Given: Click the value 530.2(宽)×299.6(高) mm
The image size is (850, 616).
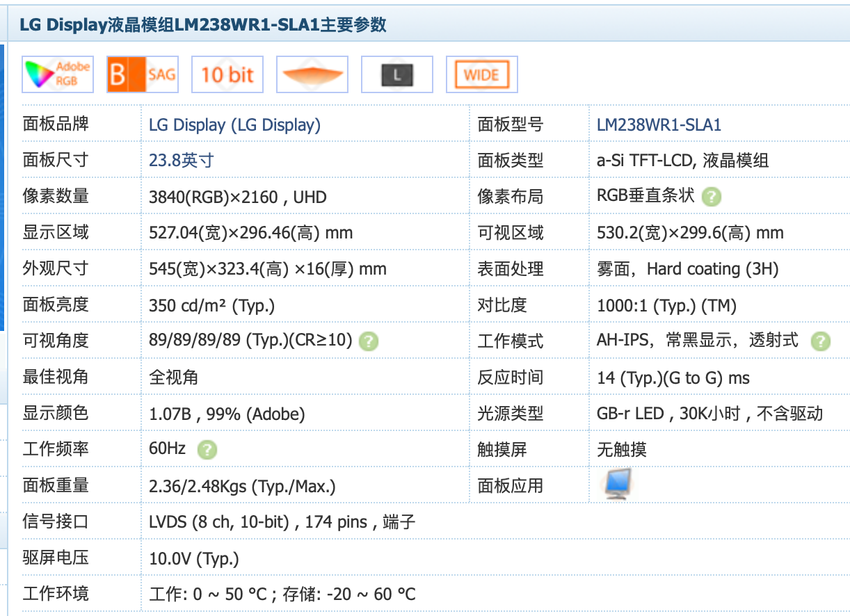Looking at the screenshot, I should pyautogui.click(x=691, y=233).
